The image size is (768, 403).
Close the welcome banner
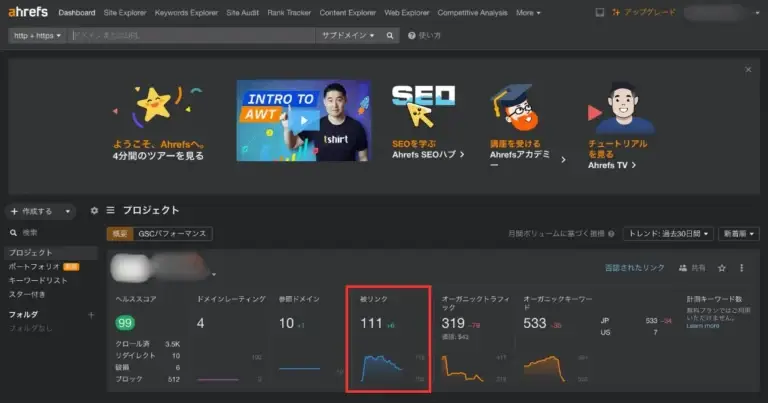(x=747, y=70)
